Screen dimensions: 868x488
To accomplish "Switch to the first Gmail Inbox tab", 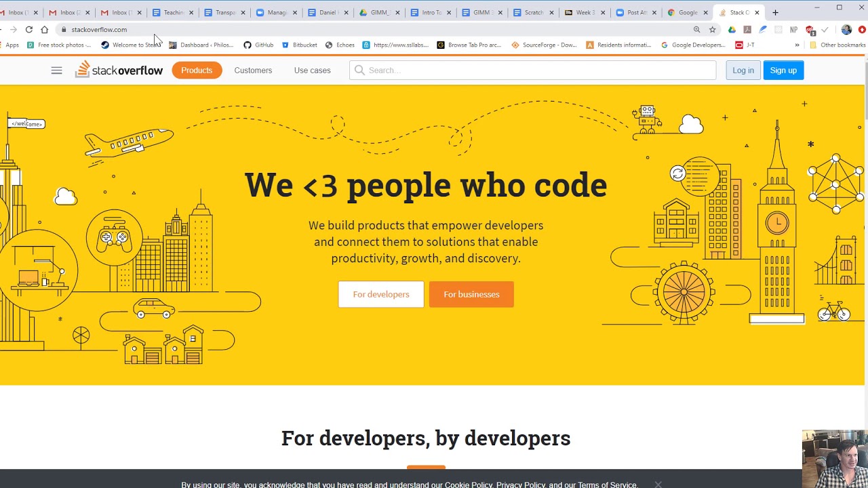I will click(17, 12).
